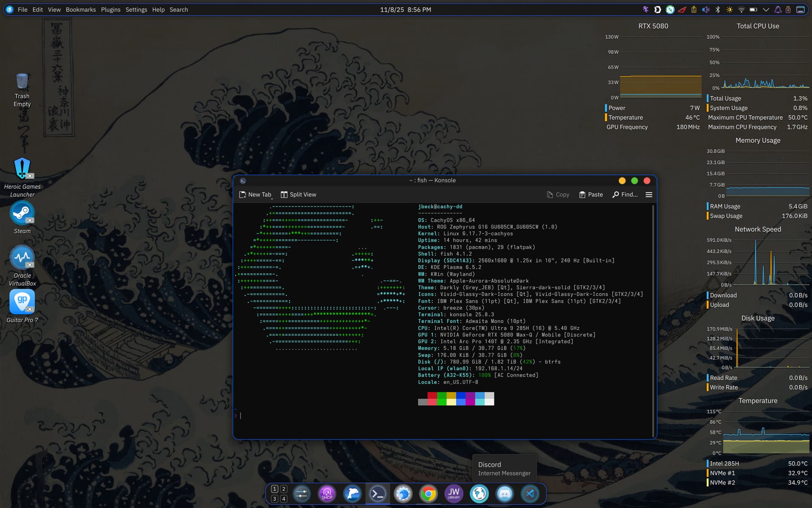Viewport: 812px width, 508px height.
Task: Open the New Tab dropdown arrow
Action: 272,198
